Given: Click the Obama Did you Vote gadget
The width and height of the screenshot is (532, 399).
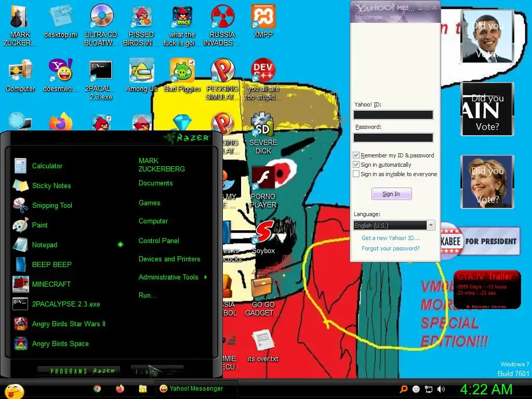Looking at the screenshot, I should (487, 36).
